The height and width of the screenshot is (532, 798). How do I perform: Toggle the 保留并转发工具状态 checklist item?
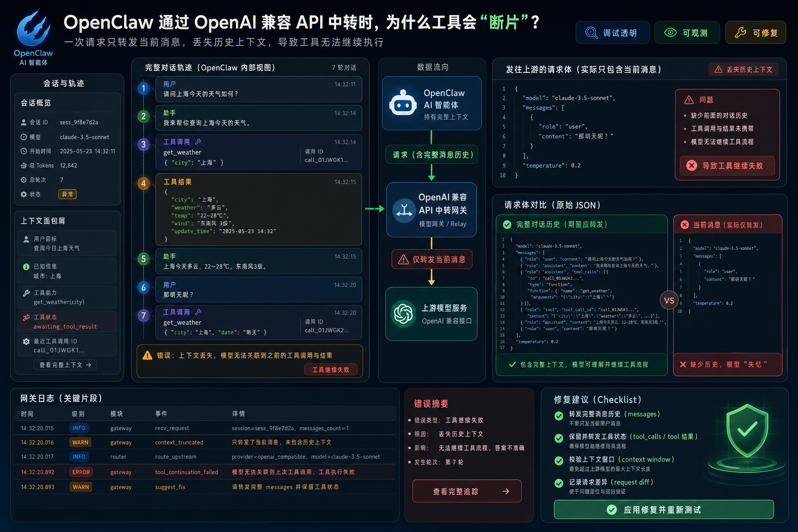(x=558, y=438)
